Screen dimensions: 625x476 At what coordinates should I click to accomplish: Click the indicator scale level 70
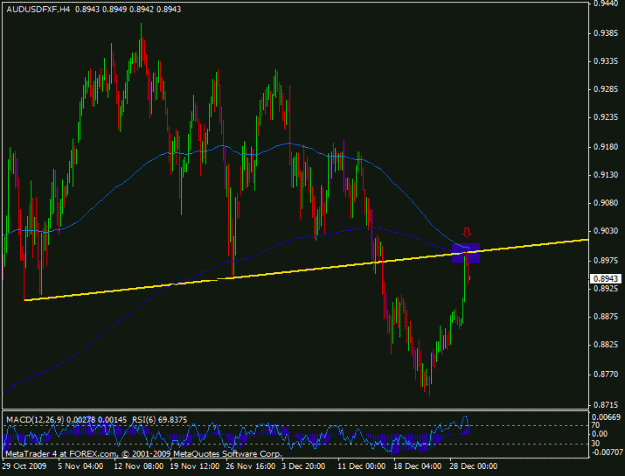pyautogui.click(x=596, y=426)
